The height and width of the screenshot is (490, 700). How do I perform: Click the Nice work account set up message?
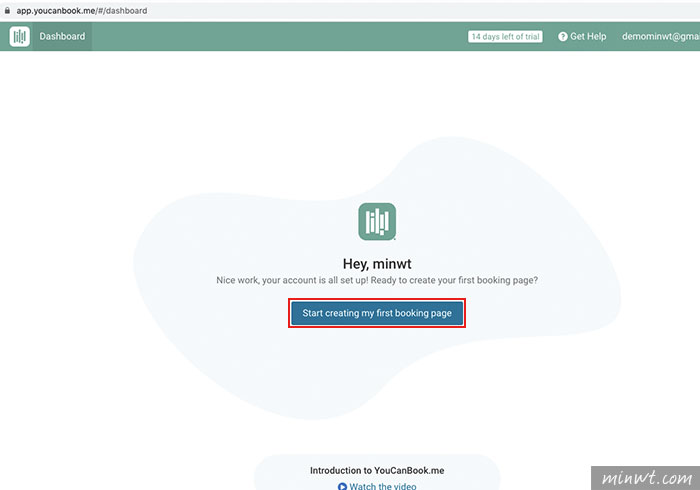click(377, 280)
